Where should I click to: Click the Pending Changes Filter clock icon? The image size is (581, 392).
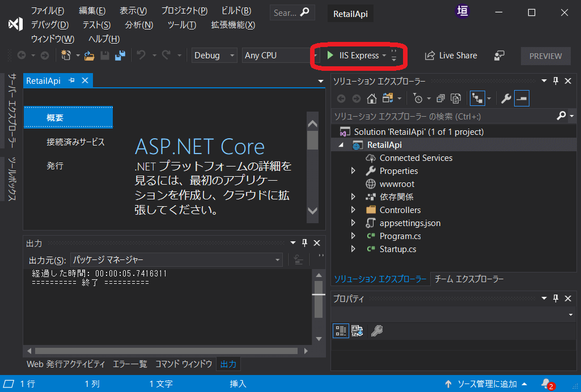coord(418,99)
